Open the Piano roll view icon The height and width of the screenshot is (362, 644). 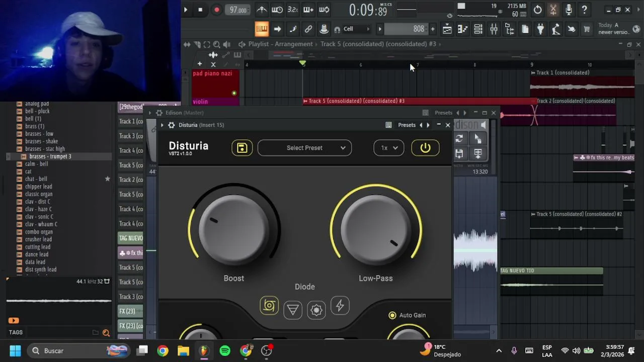462,29
